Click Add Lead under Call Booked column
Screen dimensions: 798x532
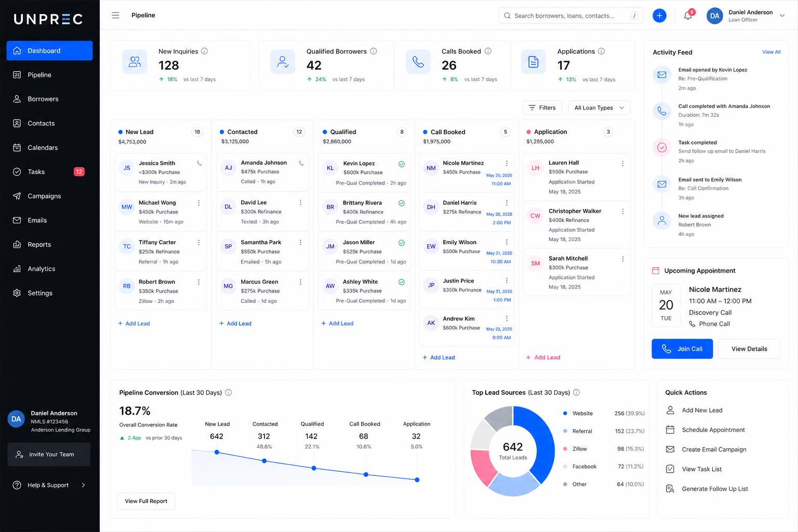(x=438, y=357)
